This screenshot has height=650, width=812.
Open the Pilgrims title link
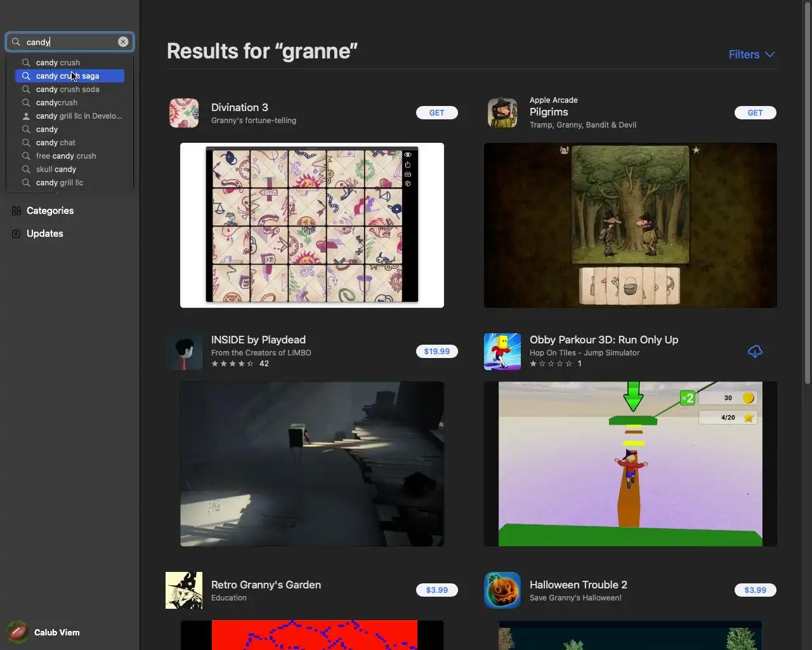click(x=549, y=112)
